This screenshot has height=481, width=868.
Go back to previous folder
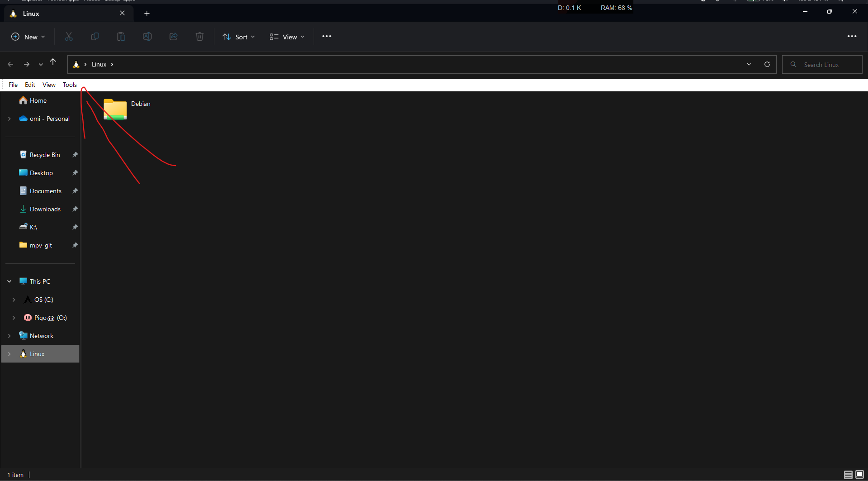coord(10,64)
